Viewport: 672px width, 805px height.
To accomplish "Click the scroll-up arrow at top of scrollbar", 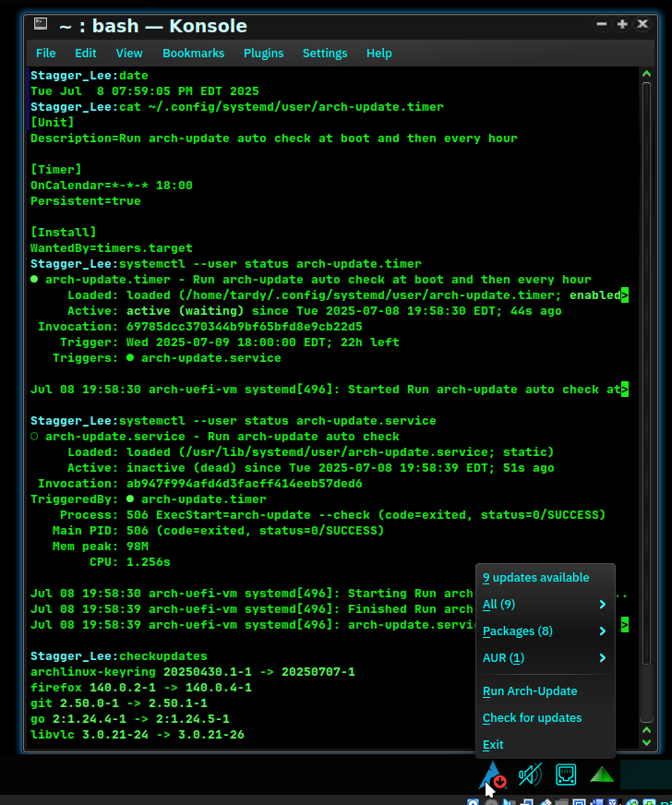I will 646,74.
